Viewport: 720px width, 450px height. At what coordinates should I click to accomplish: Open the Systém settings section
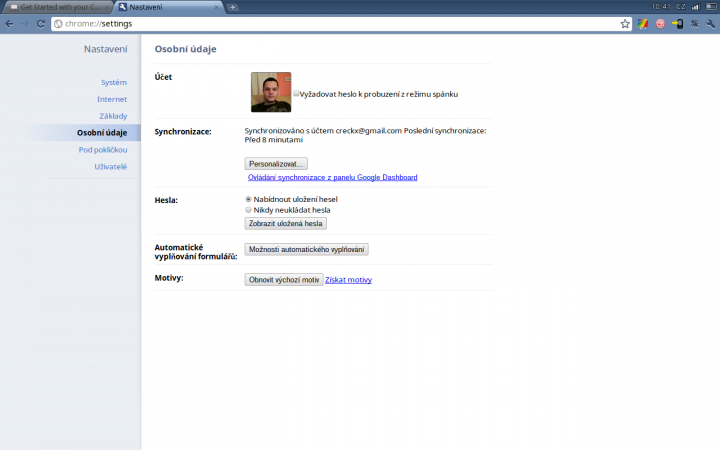pos(114,83)
